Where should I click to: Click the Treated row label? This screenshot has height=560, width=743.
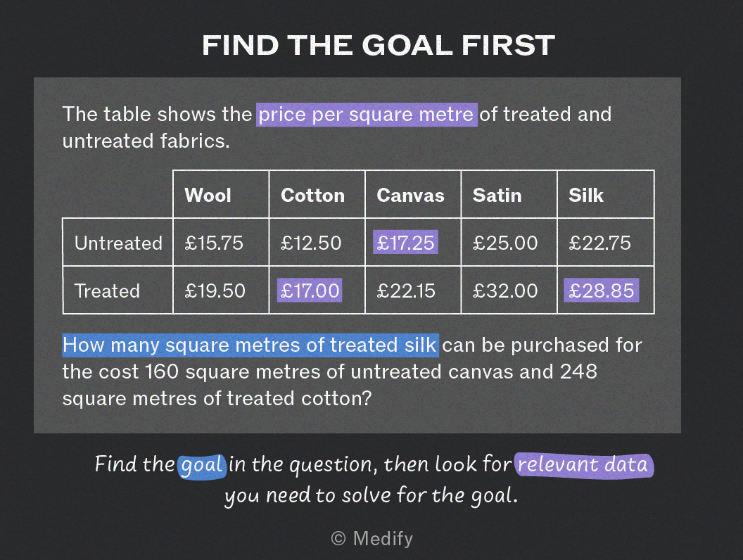107,291
